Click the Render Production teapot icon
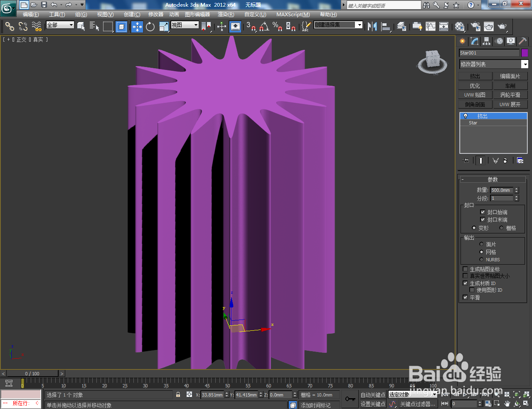This screenshot has height=409, width=532. [502, 27]
